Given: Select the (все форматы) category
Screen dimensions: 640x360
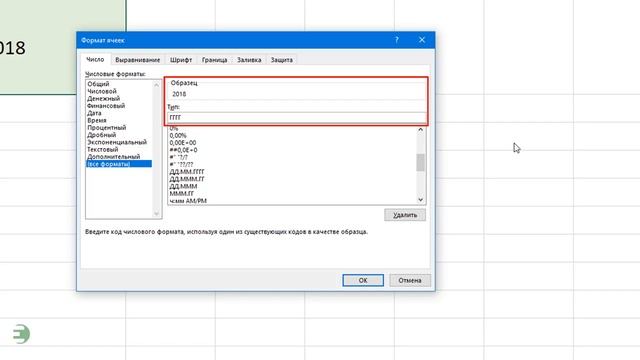Looking at the screenshot, I should pos(119,164).
